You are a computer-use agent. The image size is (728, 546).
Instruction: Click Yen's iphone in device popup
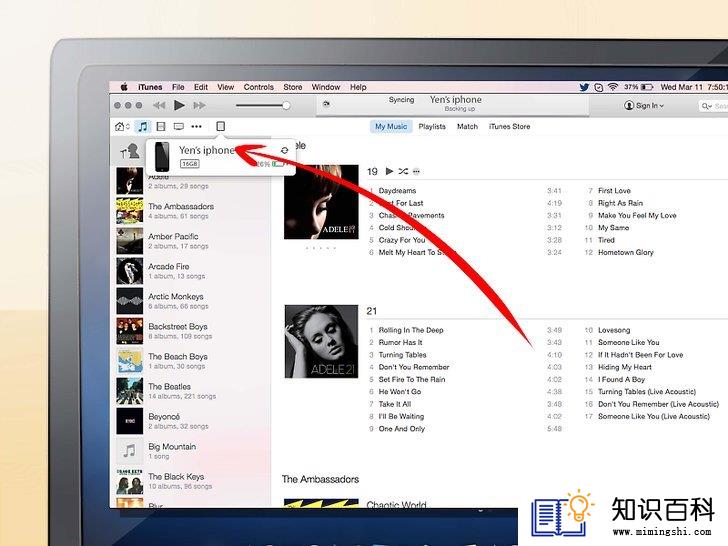pyautogui.click(x=207, y=150)
